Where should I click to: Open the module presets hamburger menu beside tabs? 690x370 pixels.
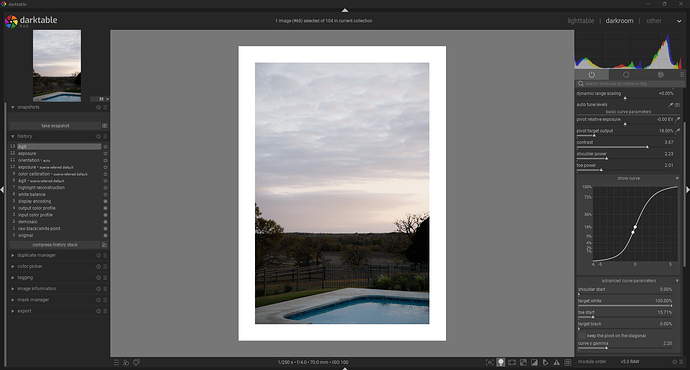coord(682,75)
